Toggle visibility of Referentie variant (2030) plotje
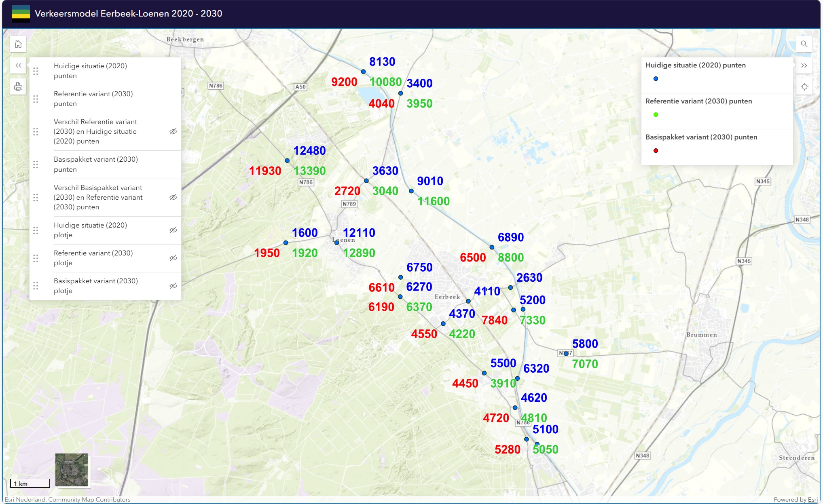 (x=173, y=258)
